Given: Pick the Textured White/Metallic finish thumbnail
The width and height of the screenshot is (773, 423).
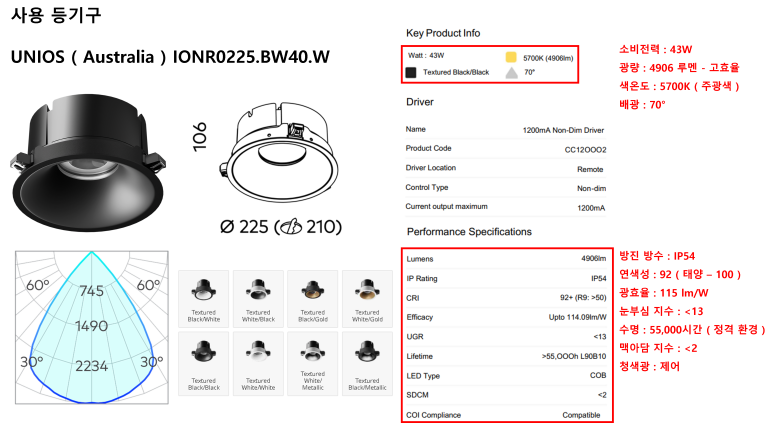Looking at the screenshot, I should click(313, 364).
